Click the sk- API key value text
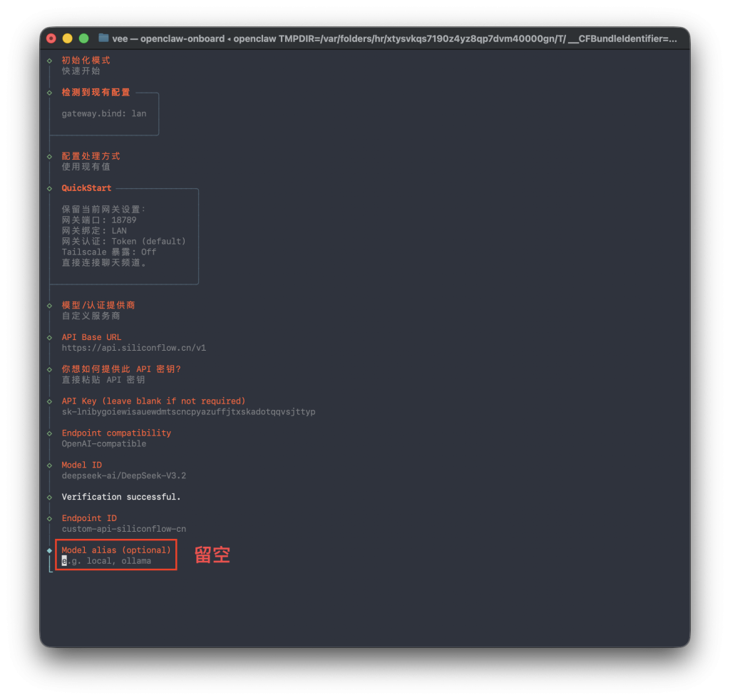Viewport: 730px width, 700px height. click(188, 411)
